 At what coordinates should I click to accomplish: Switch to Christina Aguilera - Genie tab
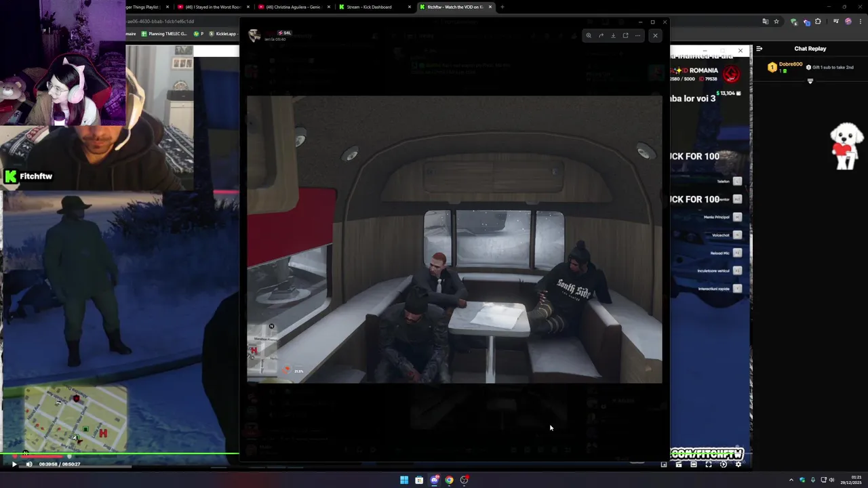pyautogui.click(x=292, y=7)
